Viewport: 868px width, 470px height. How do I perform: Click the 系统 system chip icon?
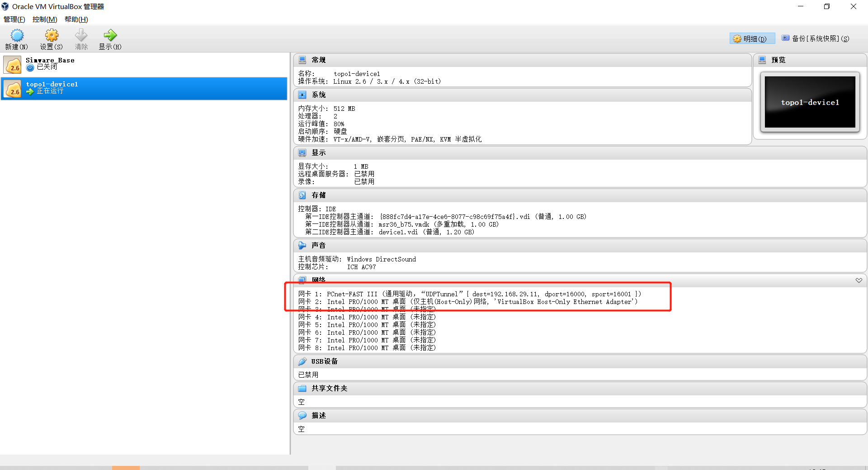302,95
